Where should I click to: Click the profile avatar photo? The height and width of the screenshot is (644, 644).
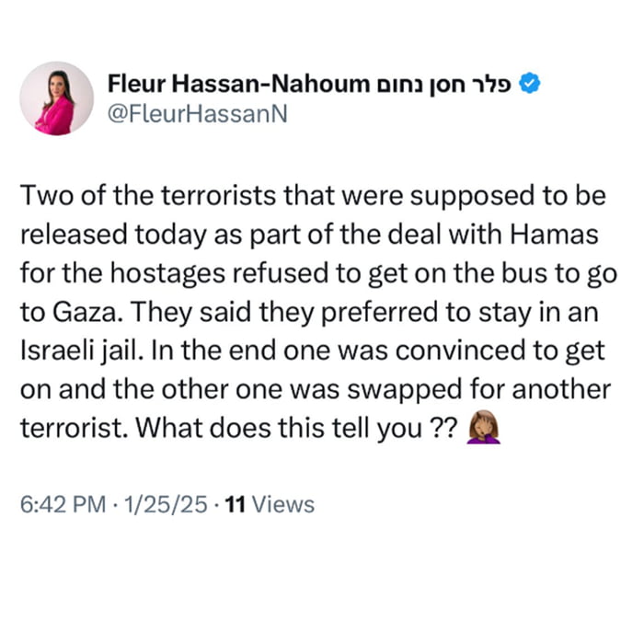(x=56, y=98)
